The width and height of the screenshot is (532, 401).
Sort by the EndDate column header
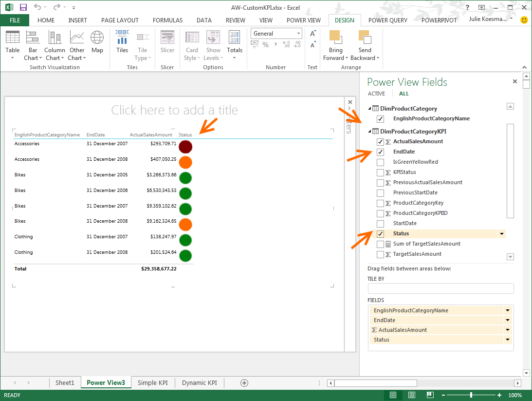click(96, 135)
